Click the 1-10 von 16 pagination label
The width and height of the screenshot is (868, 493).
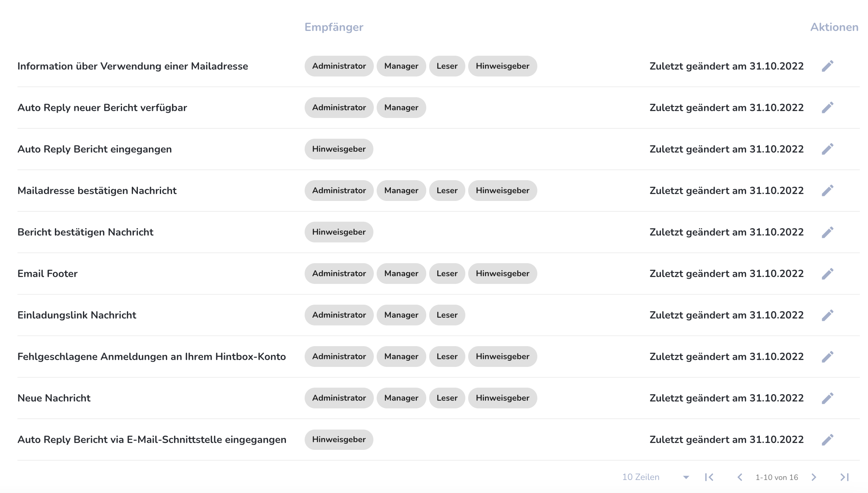click(x=777, y=477)
